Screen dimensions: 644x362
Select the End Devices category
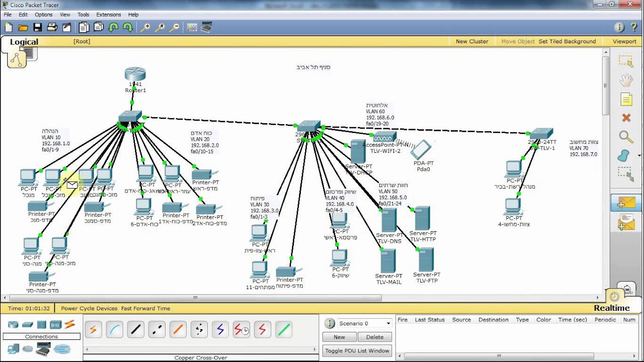(x=13, y=348)
